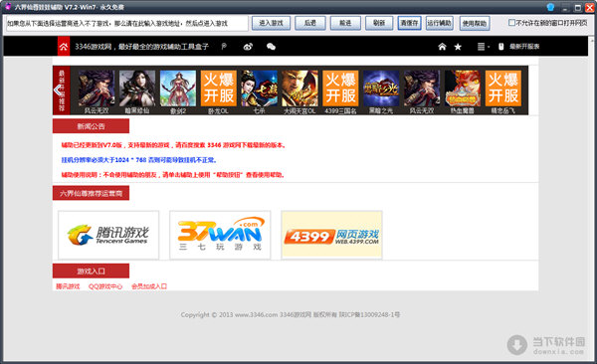Click the blue 1024*768 resolution notice
This screenshot has height=364, width=597.
[x=139, y=160]
